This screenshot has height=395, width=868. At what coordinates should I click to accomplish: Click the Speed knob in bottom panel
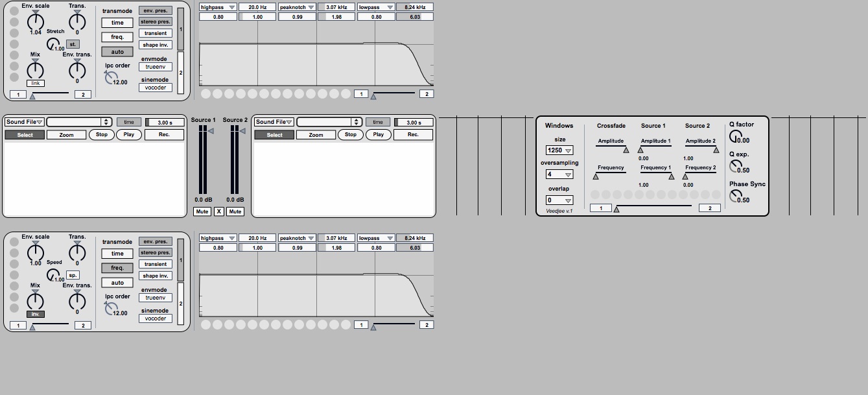click(x=53, y=274)
